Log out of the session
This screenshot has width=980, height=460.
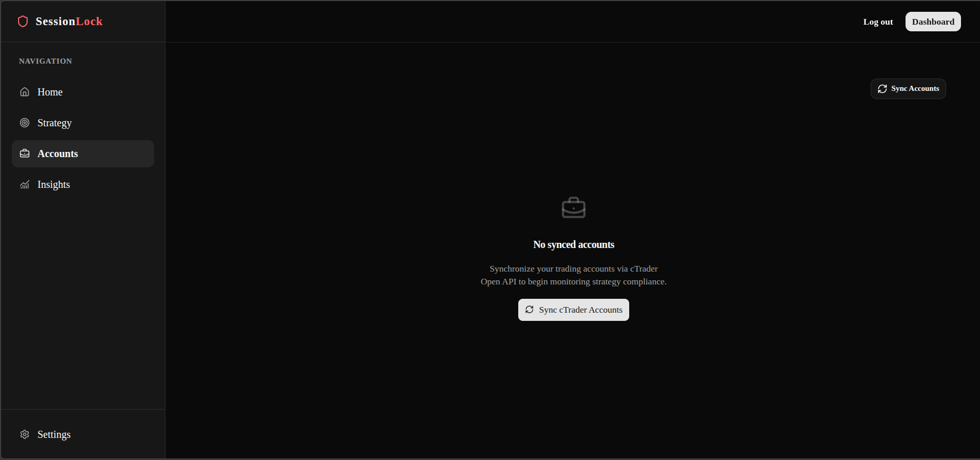click(878, 22)
